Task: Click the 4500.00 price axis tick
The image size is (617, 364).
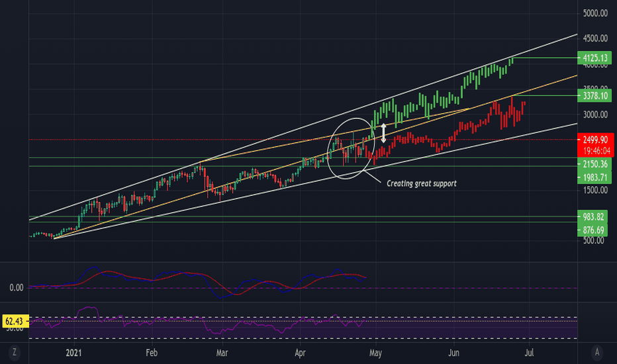Action: (595, 38)
